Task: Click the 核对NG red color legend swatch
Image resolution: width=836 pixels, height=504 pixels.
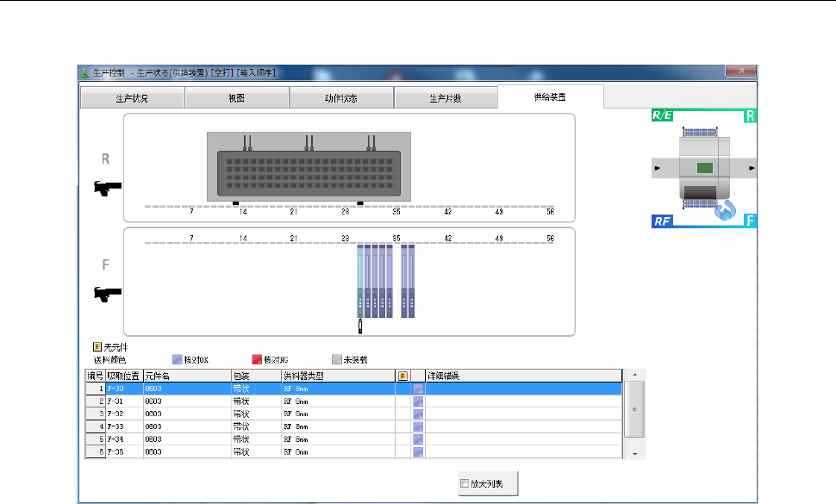Action: click(256, 359)
